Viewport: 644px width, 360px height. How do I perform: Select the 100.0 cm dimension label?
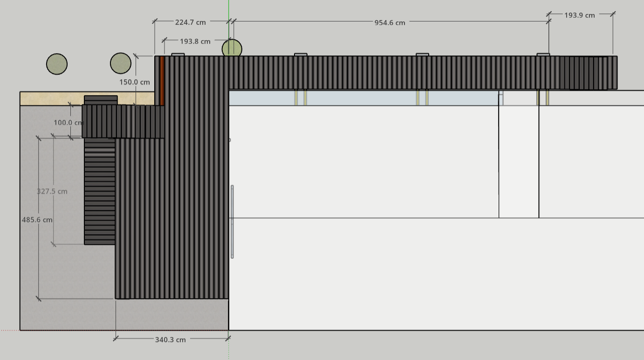68,123
